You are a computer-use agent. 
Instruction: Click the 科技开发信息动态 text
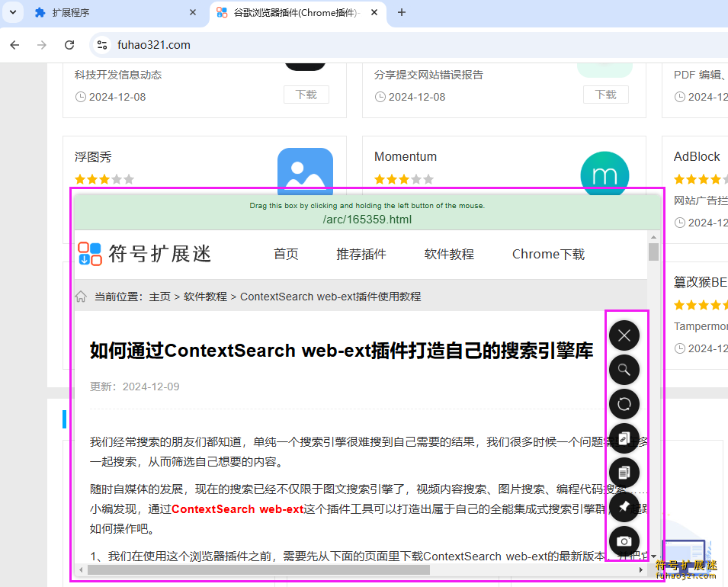[x=118, y=75]
